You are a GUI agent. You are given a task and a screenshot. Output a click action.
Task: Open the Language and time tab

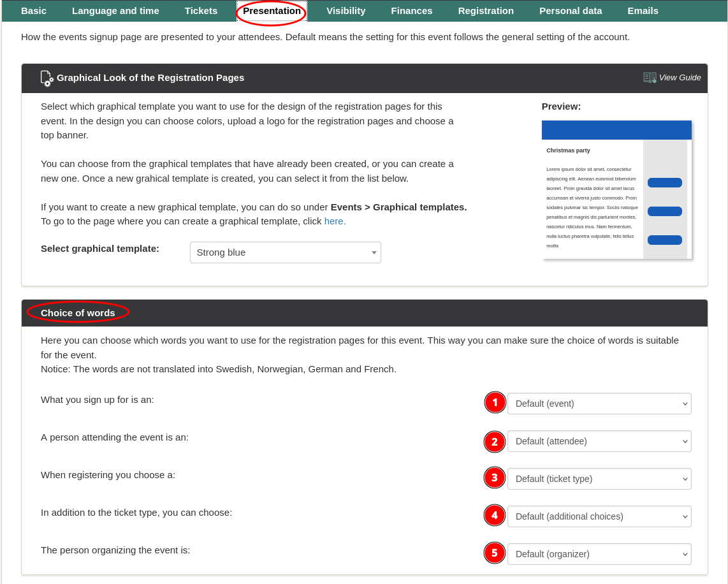click(x=115, y=11)
